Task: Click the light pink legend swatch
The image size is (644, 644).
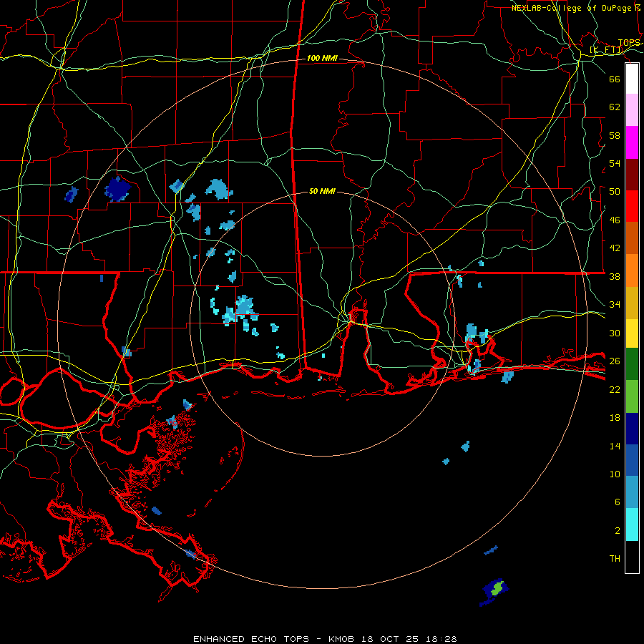Action: [632, 110]
